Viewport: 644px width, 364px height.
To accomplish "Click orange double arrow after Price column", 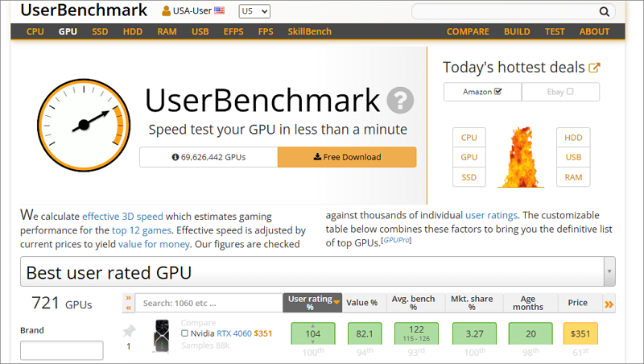I will click(609, 304).
